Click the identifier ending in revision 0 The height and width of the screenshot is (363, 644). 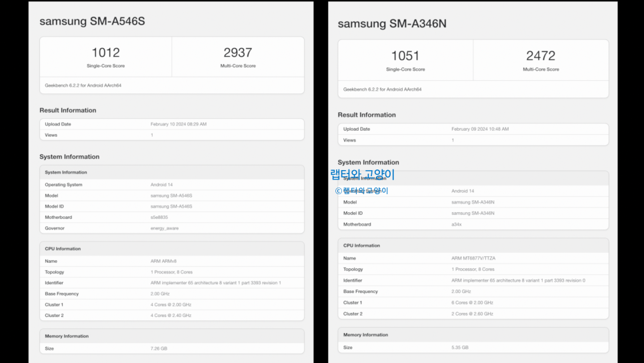518,280
